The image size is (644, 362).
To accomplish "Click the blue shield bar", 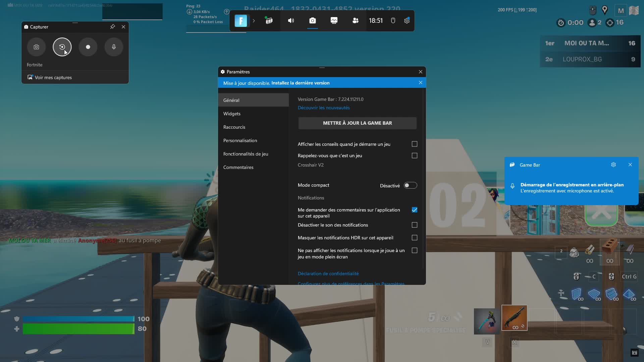I will [x=78, y=319].
